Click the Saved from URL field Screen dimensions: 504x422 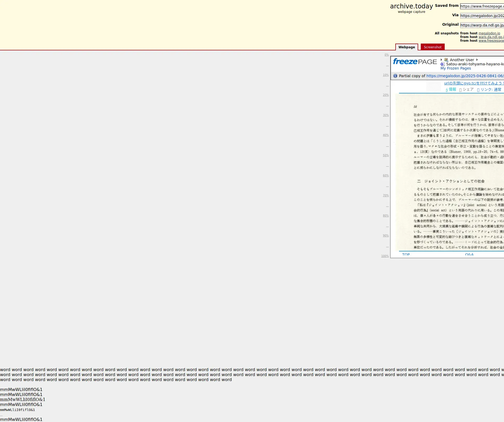[482, 6]
